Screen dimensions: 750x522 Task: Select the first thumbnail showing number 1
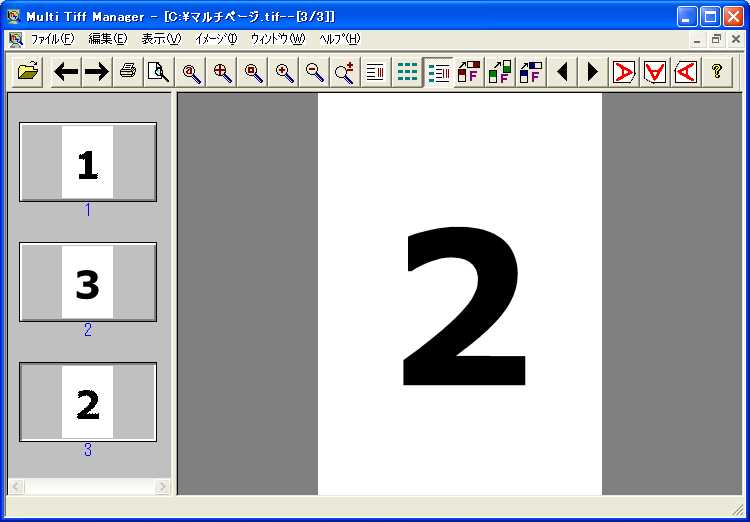point(88,162)
